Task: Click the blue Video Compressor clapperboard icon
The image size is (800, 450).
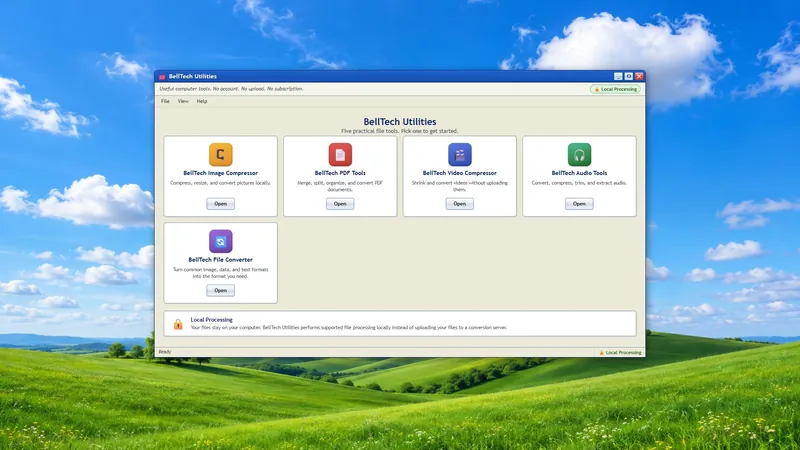Action: click(x=459, y=155)
